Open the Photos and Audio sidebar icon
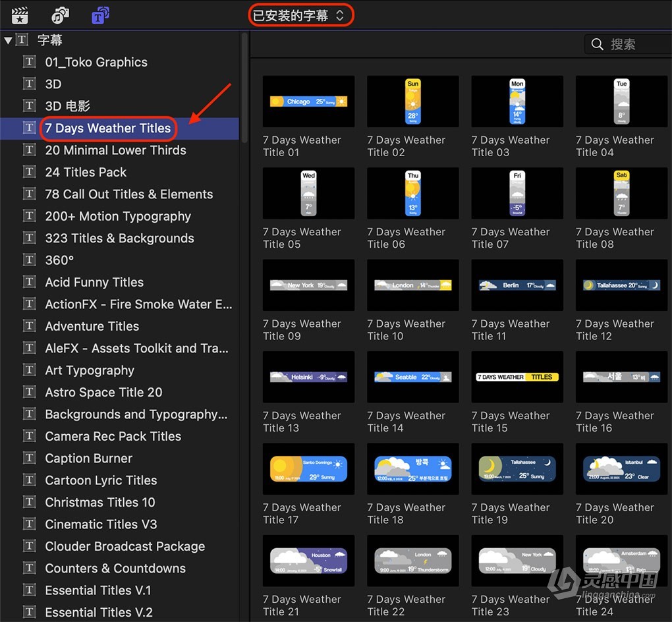This screenshot has height=622, width=672. click(x=60, y=15)
